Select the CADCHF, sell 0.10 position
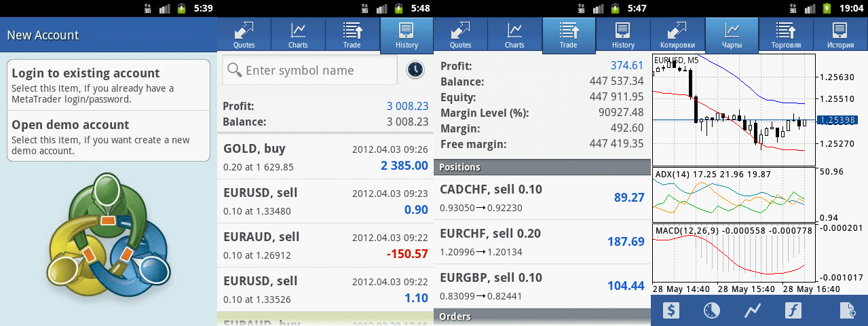Viewport: 868px width, 326px height. [x=542, y=198]
